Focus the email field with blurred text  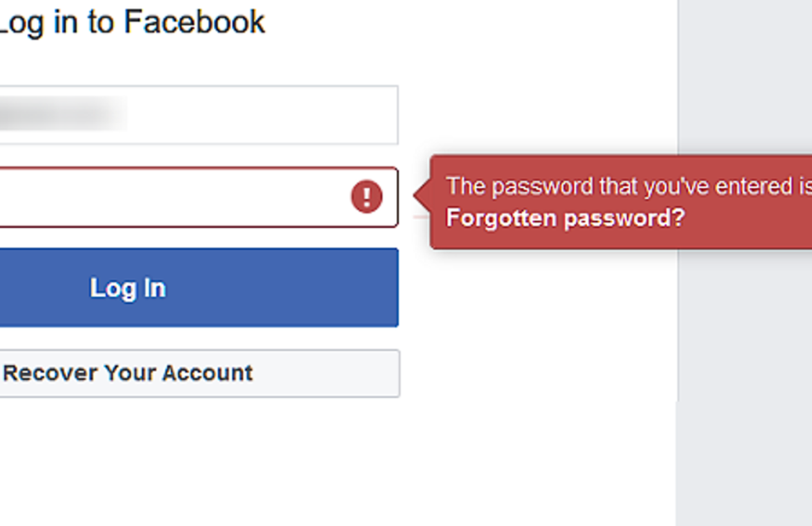pos(199,115)
